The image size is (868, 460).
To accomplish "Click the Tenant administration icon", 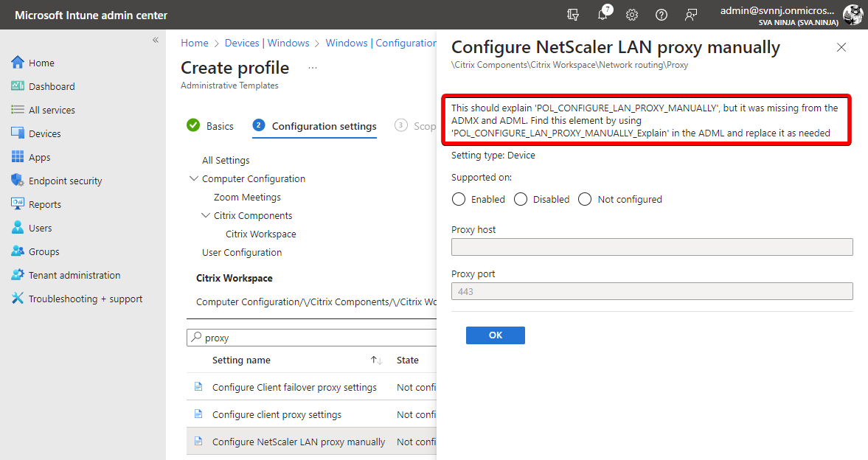I will (x=18, y=274).
